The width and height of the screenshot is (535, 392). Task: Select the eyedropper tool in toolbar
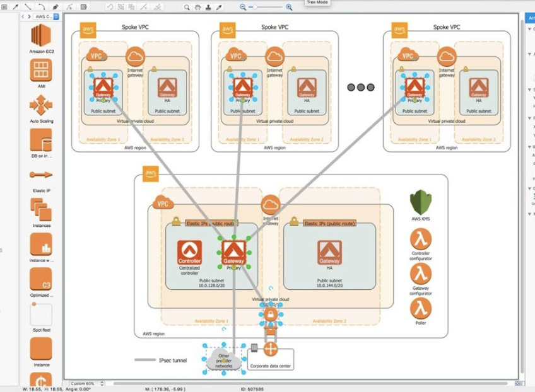coord(219,8)
